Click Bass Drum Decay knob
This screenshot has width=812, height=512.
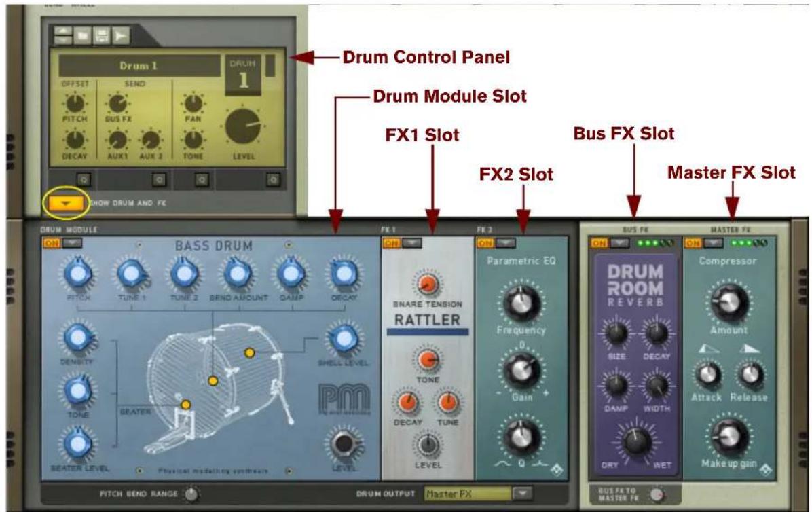tap(344, 274)
